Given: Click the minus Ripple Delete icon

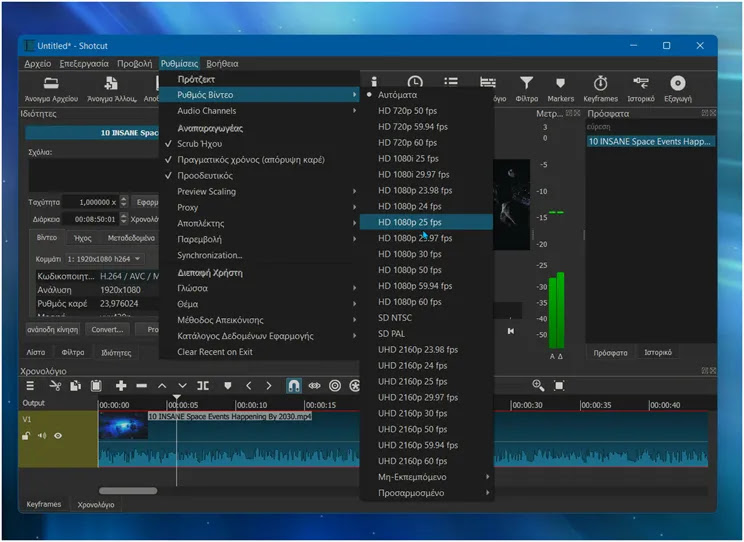Looking at the screenshot, I should [141, 386].
